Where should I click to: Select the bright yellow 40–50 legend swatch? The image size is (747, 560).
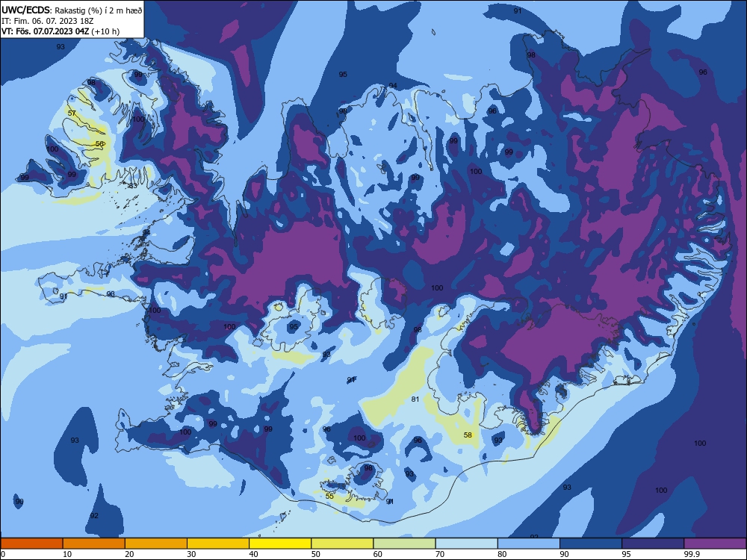coord(280,544)
